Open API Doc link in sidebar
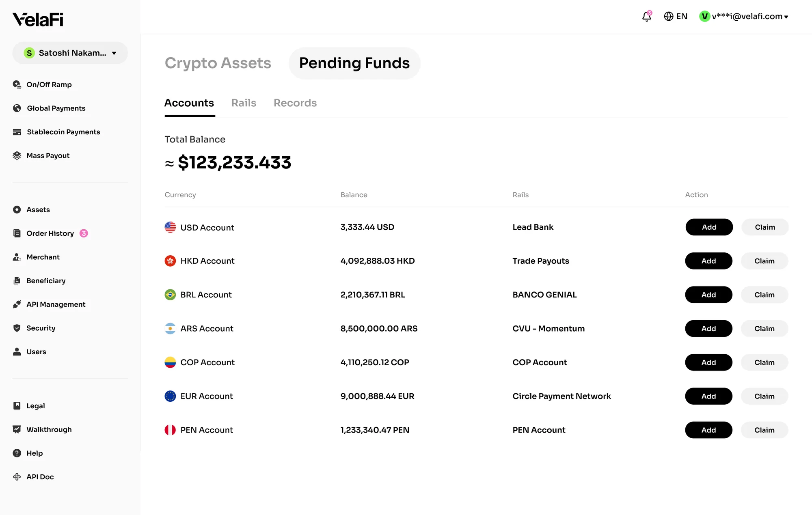The image size is (812, 515). click(33, 477)
